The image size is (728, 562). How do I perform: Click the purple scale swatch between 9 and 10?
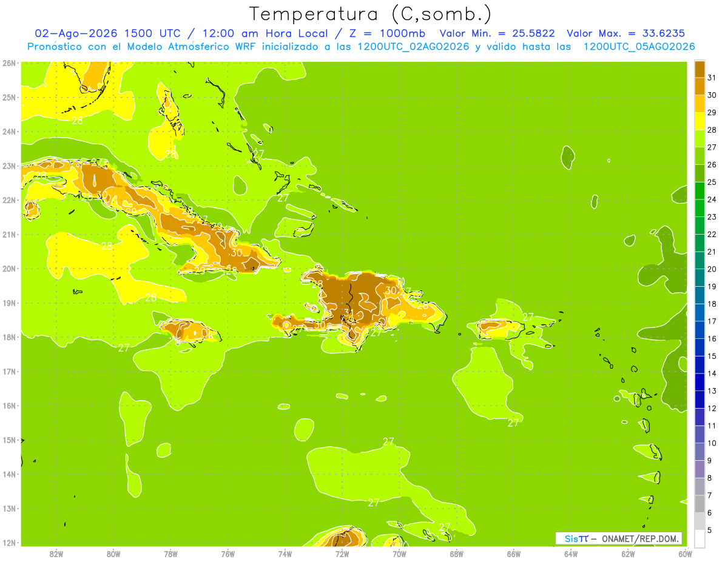click(699, 452)
